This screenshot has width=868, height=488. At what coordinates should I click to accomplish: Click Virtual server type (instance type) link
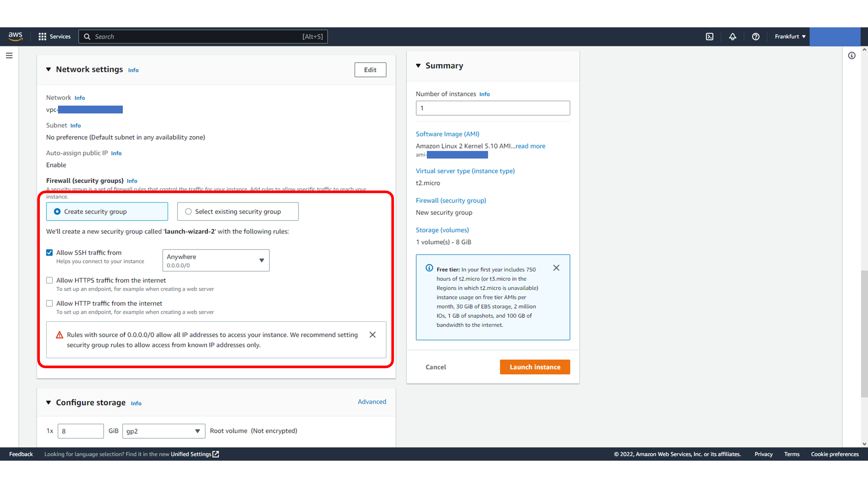(465, 171)
